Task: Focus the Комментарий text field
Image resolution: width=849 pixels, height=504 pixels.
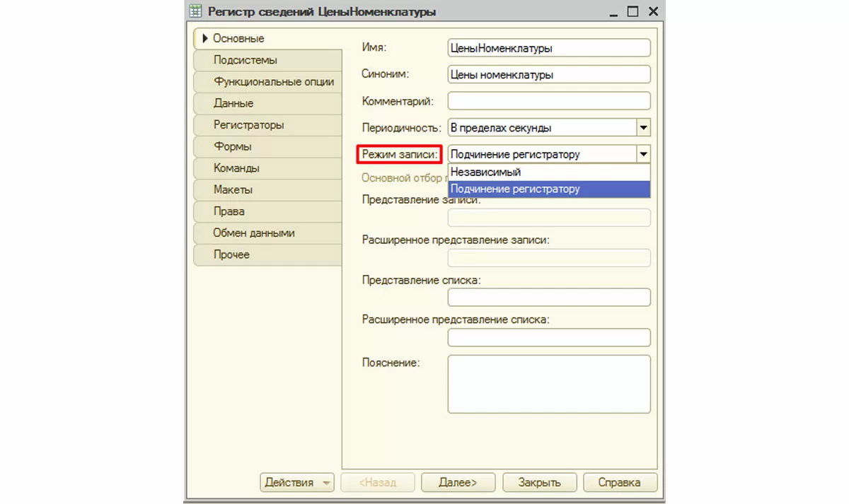Action: 548,101
